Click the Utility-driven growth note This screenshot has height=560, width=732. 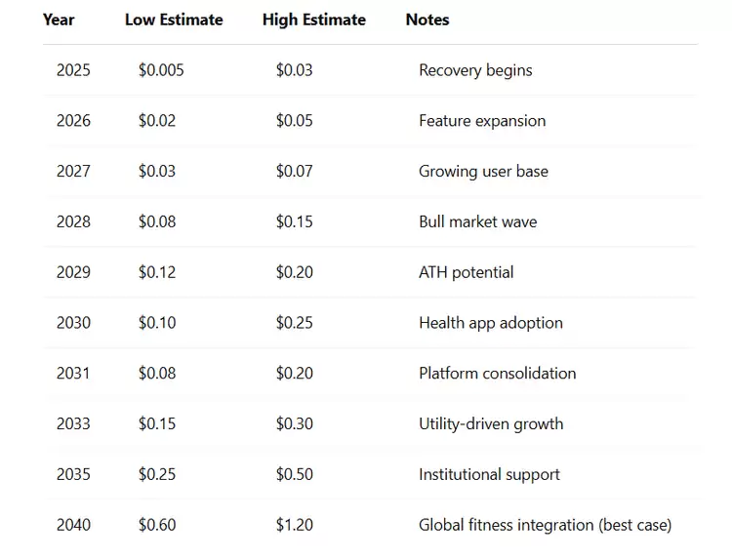tap(490, 423)
